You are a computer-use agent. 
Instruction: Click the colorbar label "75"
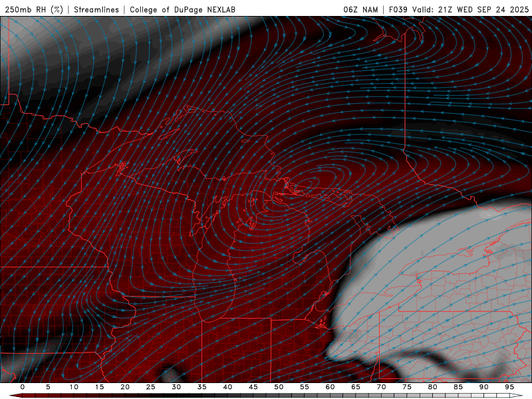coord(407,387)
